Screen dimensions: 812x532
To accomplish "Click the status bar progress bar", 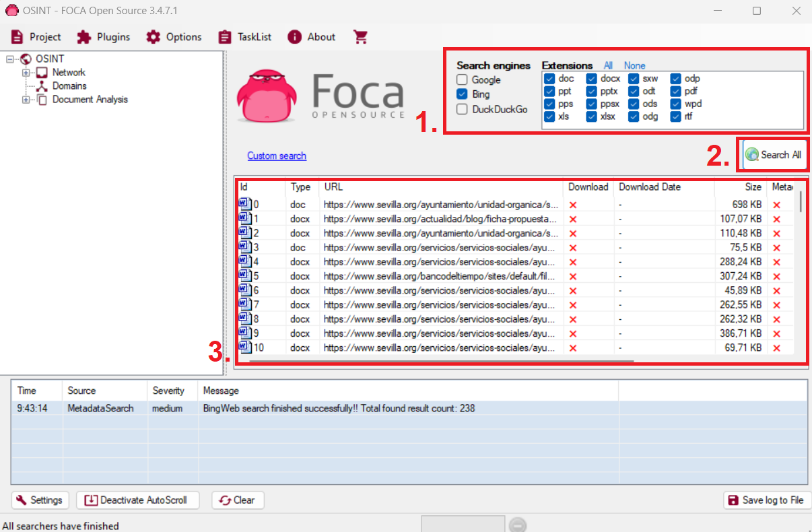I will point(463,525).
